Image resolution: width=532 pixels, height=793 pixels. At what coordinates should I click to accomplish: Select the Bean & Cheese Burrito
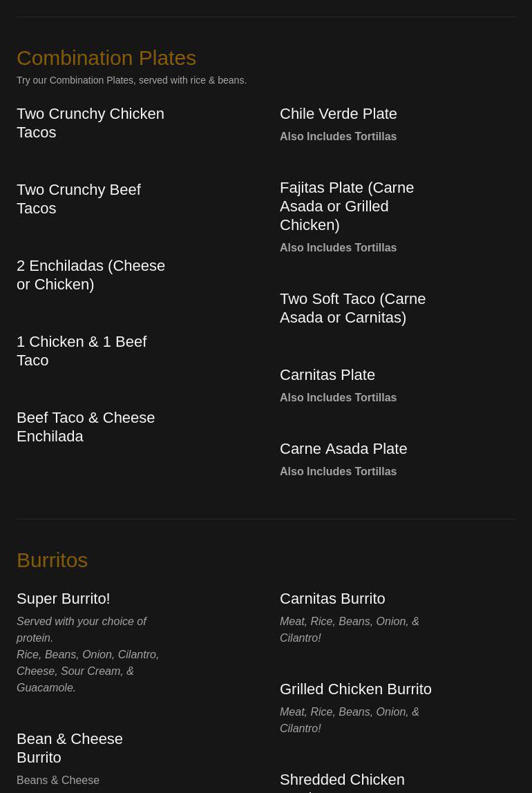70,748
